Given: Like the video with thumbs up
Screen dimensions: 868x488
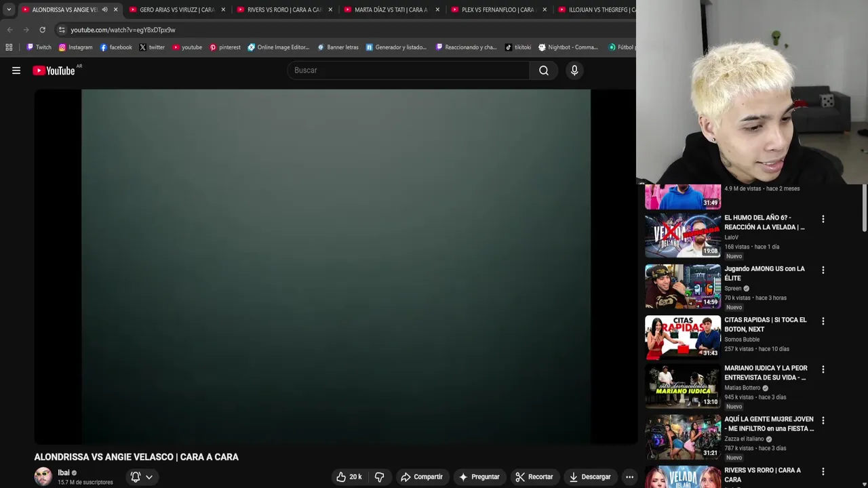Looking at the screenshot, I should click(349, 477).
